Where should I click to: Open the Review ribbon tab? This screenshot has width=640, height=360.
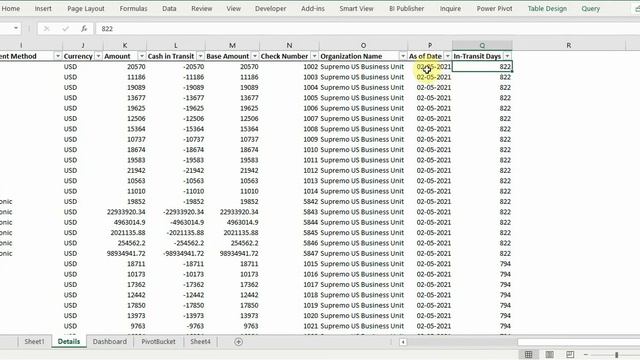click(202, 9)
